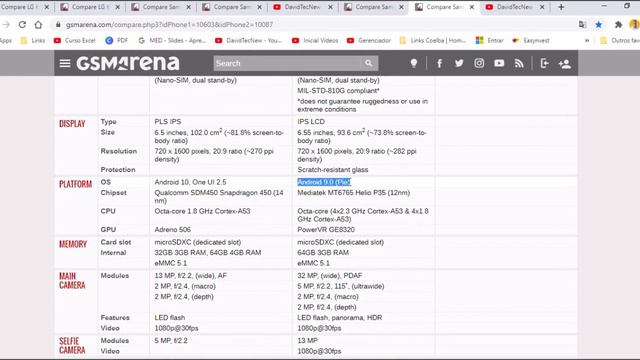Click 64GB 3GB RAM value
The height and width of the screenshot is (360, 640).
coord(323,253)
